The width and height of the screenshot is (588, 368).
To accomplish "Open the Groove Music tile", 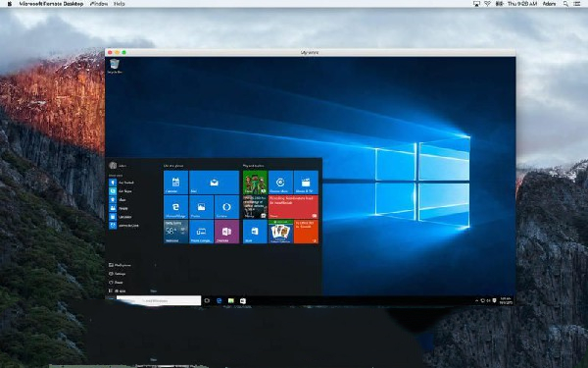I will (280, 183).
